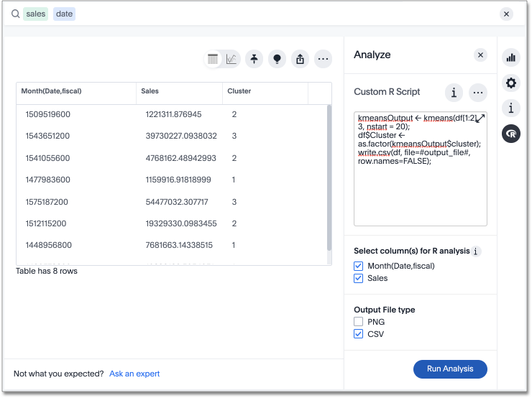
Task: Uncheck CSV output file type
Action: (358, 334)
